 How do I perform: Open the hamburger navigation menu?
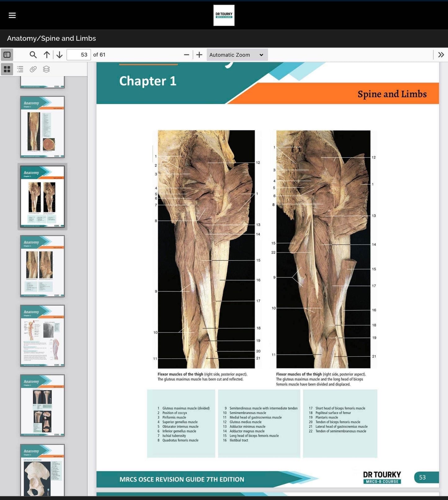[12, 15]
